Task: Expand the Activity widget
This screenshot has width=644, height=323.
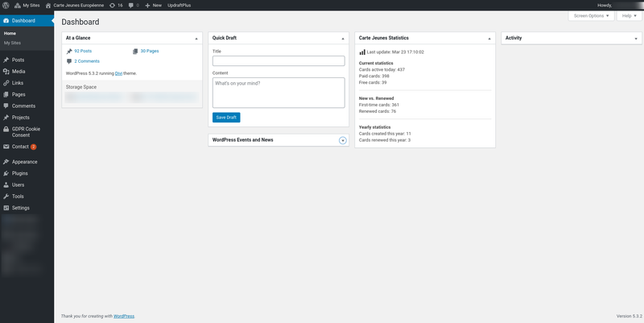Action: click(636, 38)
